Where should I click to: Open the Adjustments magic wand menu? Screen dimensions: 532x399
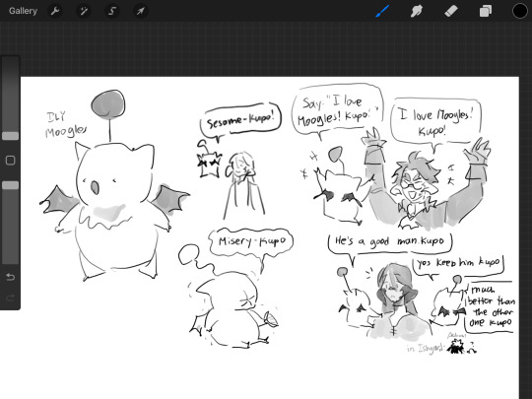click(x=84, y=11)
